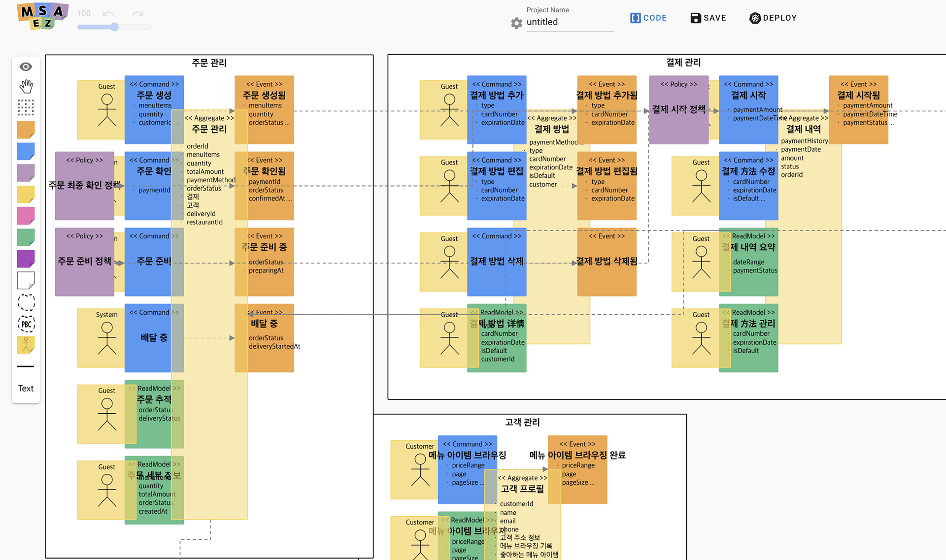Open the DEPLOY menu
The image size is (946, 560).
click(x=773, y=18)
